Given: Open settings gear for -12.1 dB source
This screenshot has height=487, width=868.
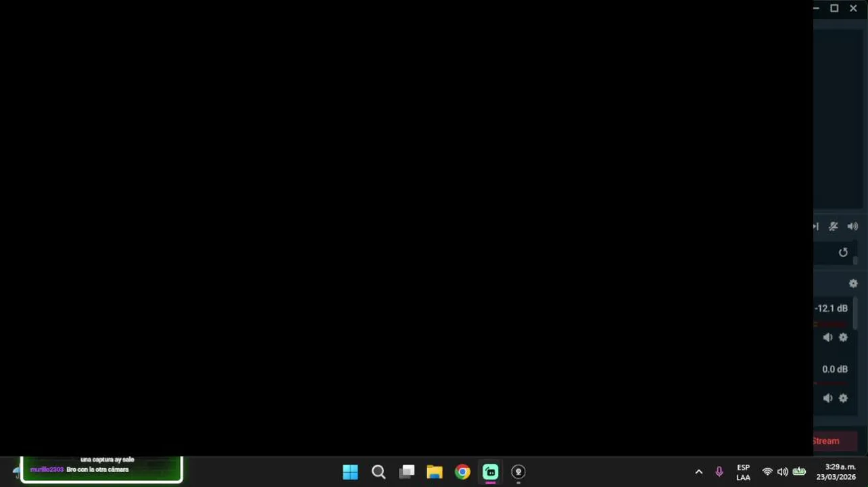Looking at the screenshot, I should tap(843, 338).
